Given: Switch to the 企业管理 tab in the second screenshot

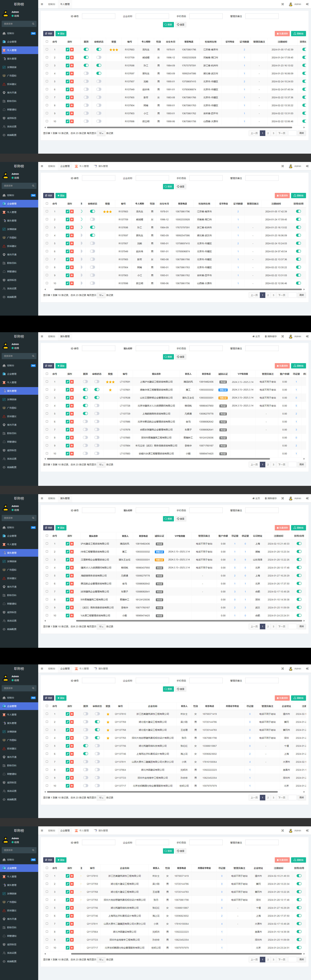Looking at the screenshot, I should click(x=65, y=166).
